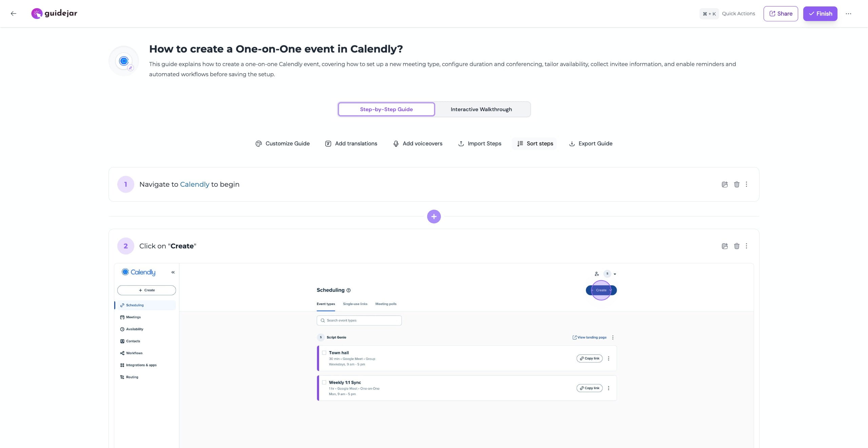The image size is (868, 448).
Task: Open more options for step 1
Action: point(746,184)
